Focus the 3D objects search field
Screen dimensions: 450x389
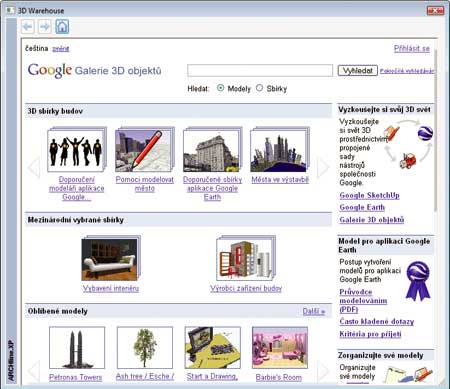click(x=260, y=70)
